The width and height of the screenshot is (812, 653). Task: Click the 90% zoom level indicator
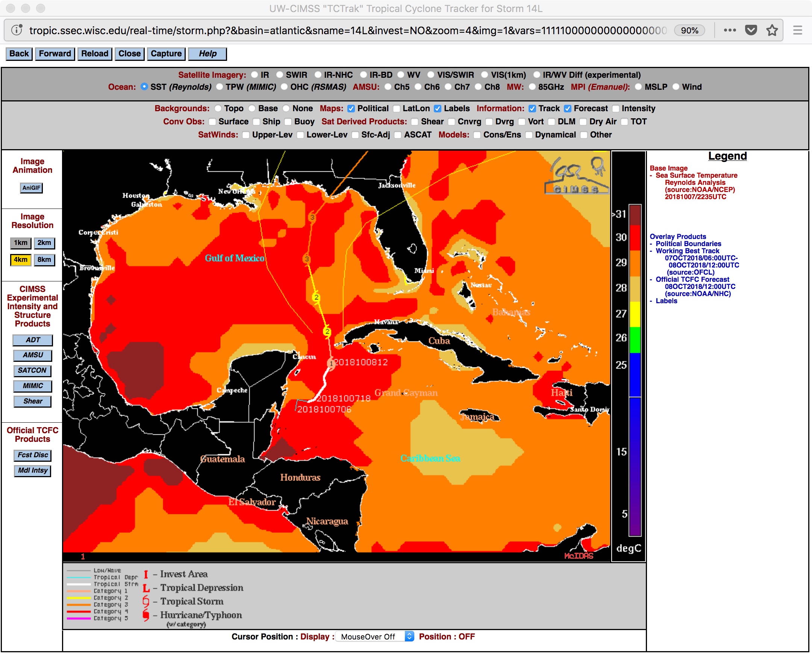689,30
